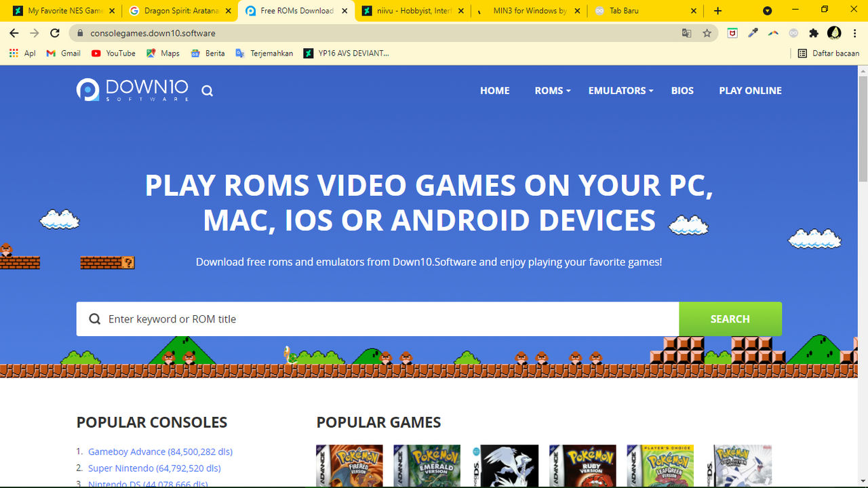Click the Chrome extensions puzzle icon
Viewport: 868px width, 488px height.
[813, 33]
